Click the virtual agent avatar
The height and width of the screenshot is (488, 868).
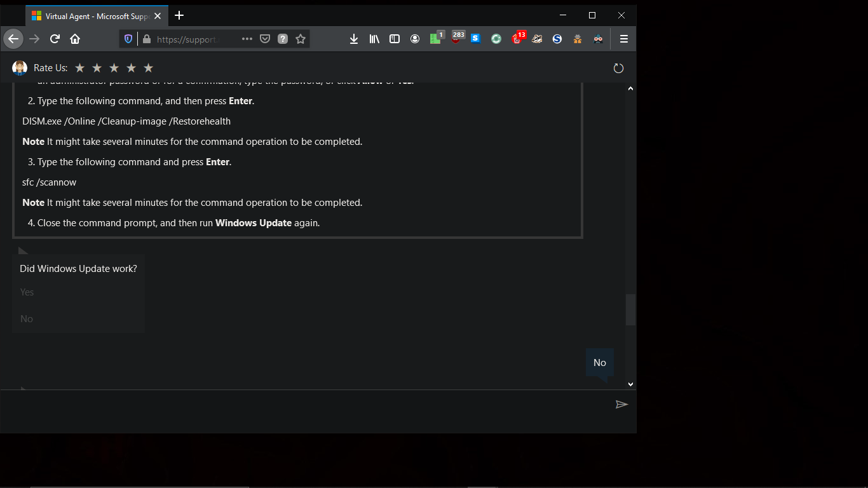click(20, 68)
